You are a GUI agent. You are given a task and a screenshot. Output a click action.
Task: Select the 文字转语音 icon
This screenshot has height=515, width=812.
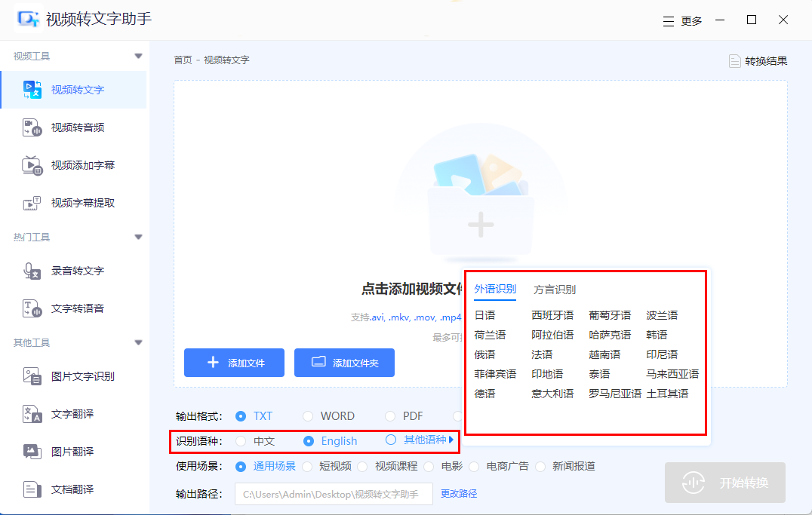tap(32, 308)
